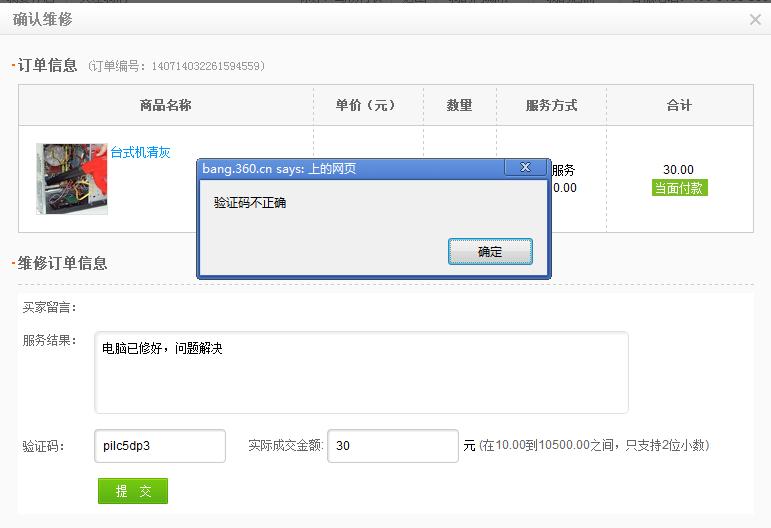Click the 验证码不正确 error message
The height and width of the screenshot is (528, 771).
pos(250,203)
